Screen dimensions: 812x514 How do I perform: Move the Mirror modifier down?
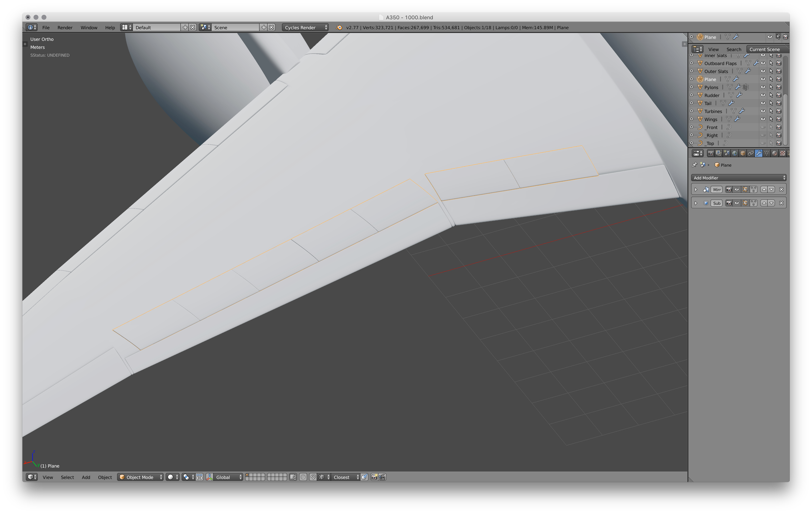pos(771,190)
